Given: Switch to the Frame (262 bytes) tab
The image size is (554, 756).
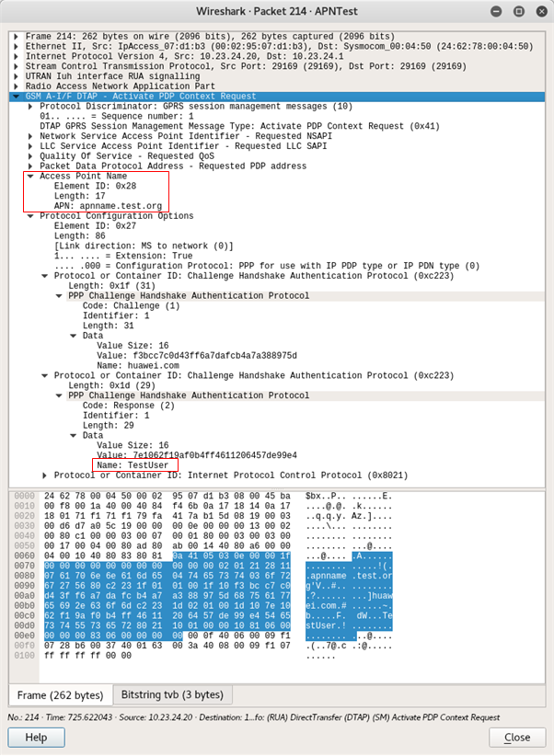Looking at the screenshot, I should (x=61, y=693).
